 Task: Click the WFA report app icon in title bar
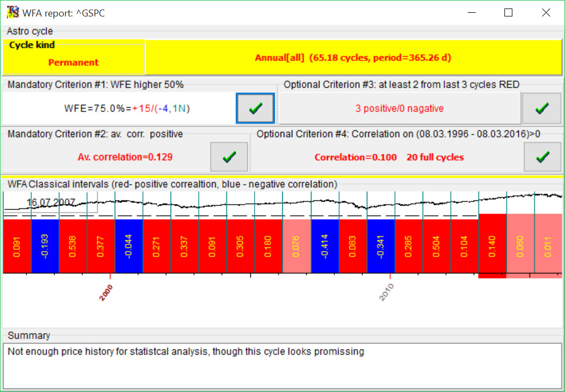[x=11, y=12]
